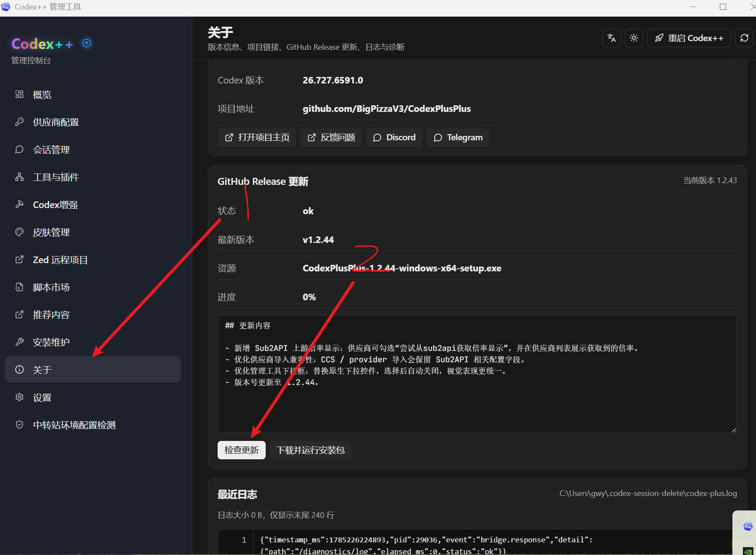Toggle light/dark theme with sun icon
The height and width of the screenshot is (555, 756).
[x=634, y=38]
